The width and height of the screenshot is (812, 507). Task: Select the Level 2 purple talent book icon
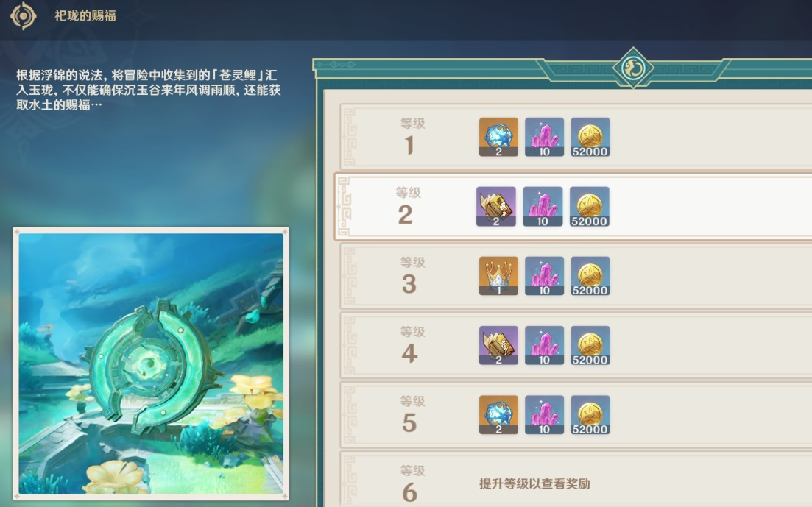point(495,206)
